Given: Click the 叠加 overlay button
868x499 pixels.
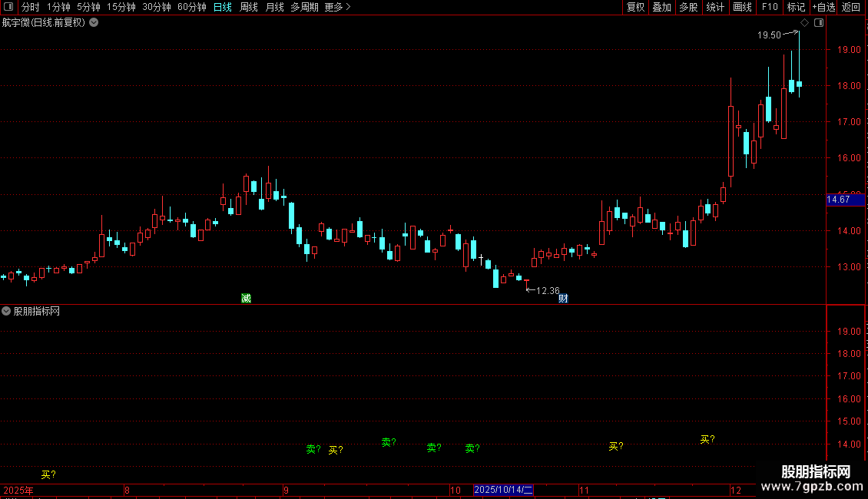Looking at the screenshot, I should point(661,7).
